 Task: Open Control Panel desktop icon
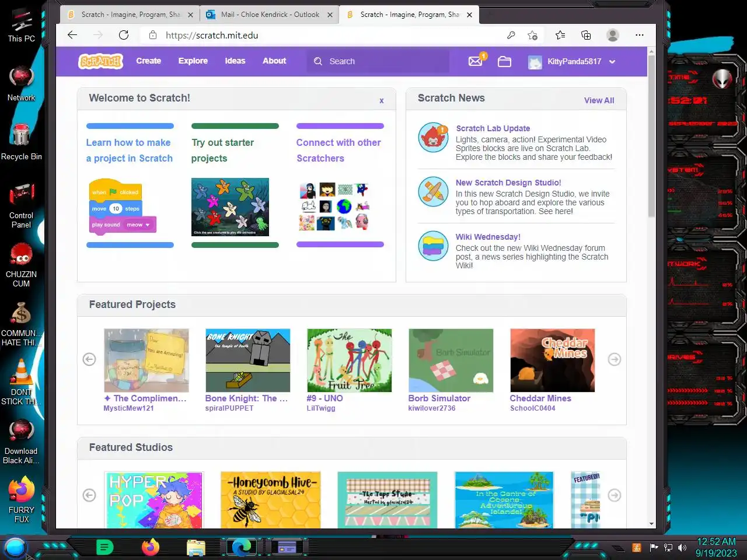point(22,205)
